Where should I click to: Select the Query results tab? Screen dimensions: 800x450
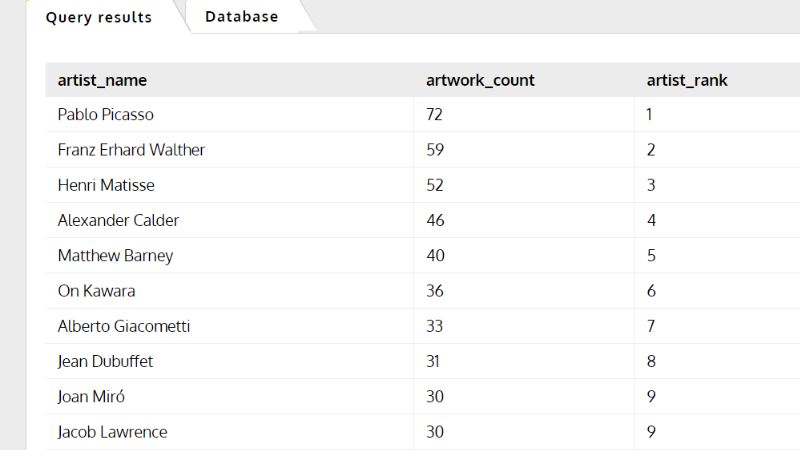[x=98, y=17]
